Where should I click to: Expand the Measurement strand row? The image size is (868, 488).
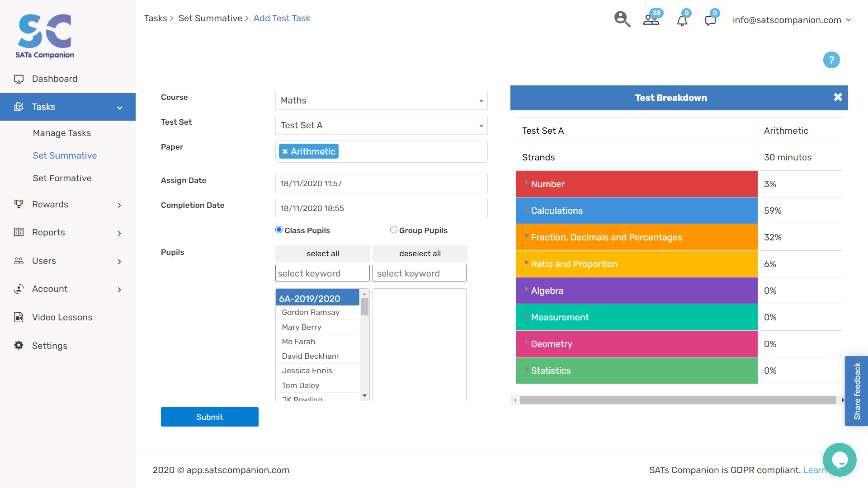pos(637,317)
